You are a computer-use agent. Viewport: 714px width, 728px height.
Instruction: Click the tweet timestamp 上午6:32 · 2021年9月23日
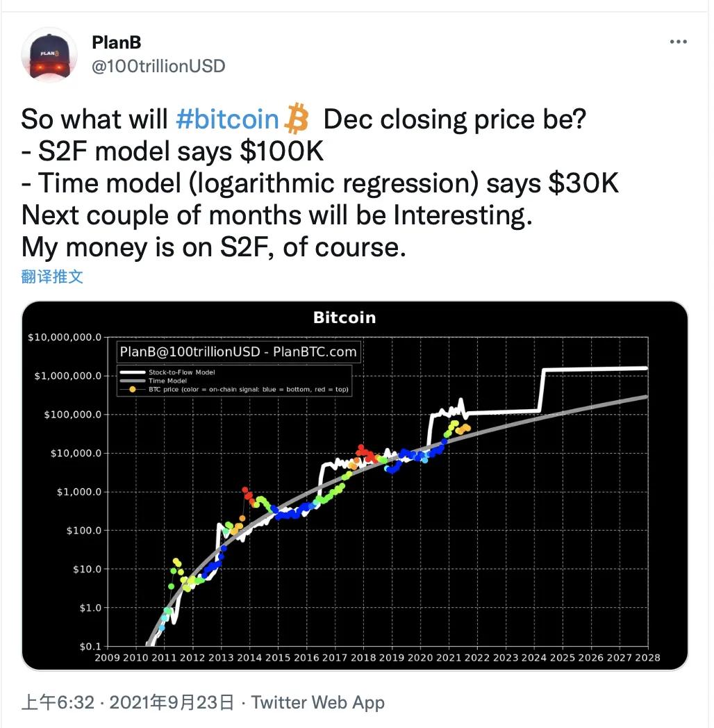point(128,702)
